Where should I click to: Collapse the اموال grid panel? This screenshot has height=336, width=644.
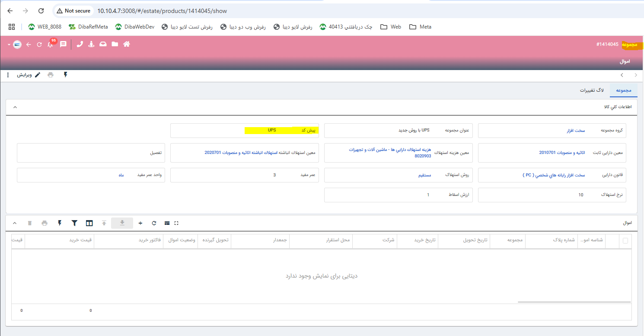pos(15,223)
